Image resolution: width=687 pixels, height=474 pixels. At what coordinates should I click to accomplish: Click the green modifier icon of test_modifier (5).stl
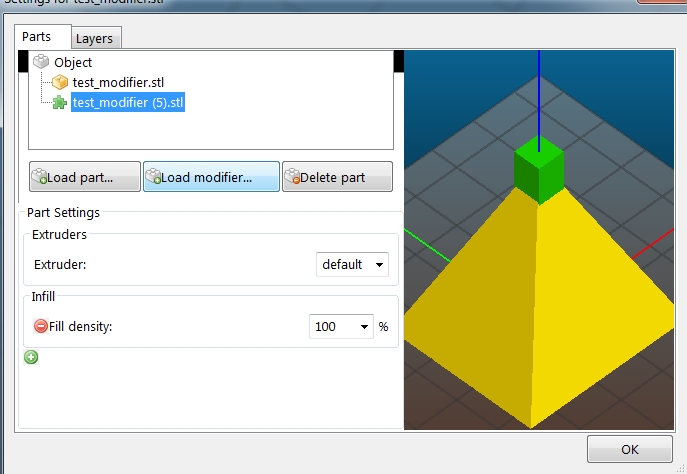60,102
